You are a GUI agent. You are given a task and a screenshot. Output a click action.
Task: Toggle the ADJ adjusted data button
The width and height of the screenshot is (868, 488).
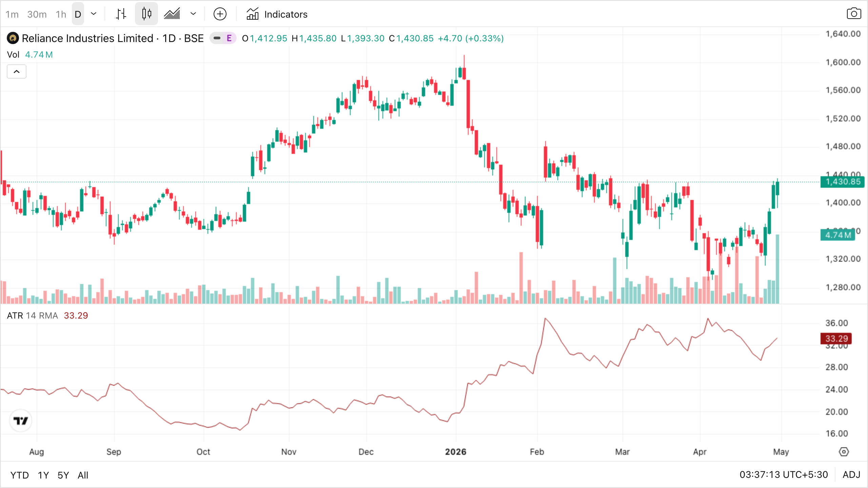point(851,474)
